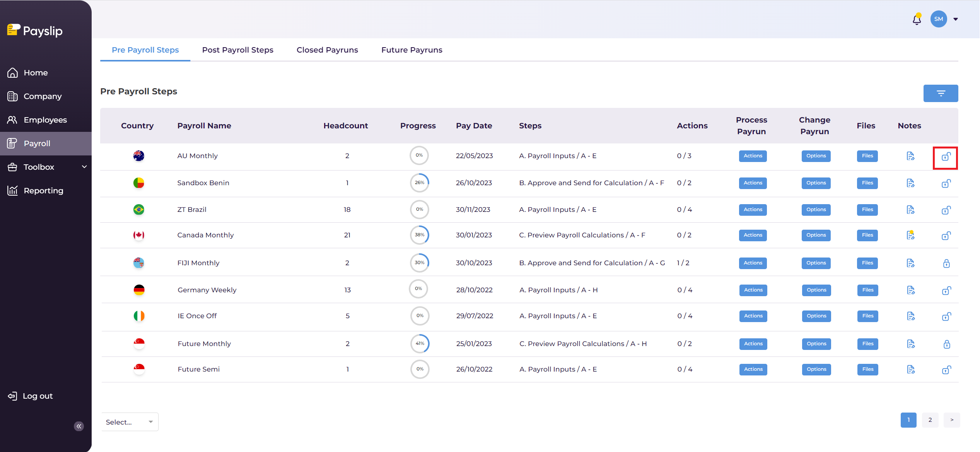The image size is (980, 452).
Task: Open the Company section in sidebar
Action: (43, 96)
